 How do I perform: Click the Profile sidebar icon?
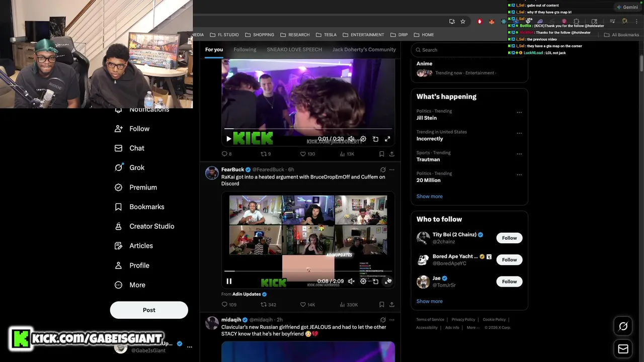[119, 265]
